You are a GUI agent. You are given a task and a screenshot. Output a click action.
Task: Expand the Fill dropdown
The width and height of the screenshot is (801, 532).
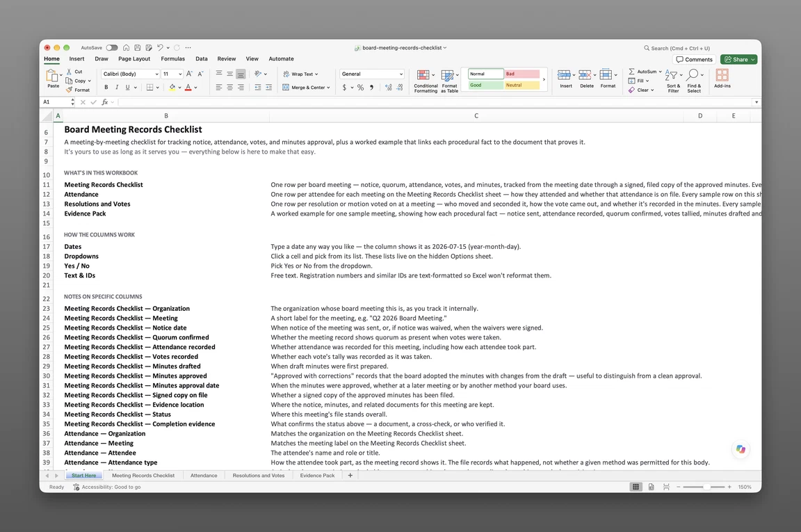(x=647, y=81)
